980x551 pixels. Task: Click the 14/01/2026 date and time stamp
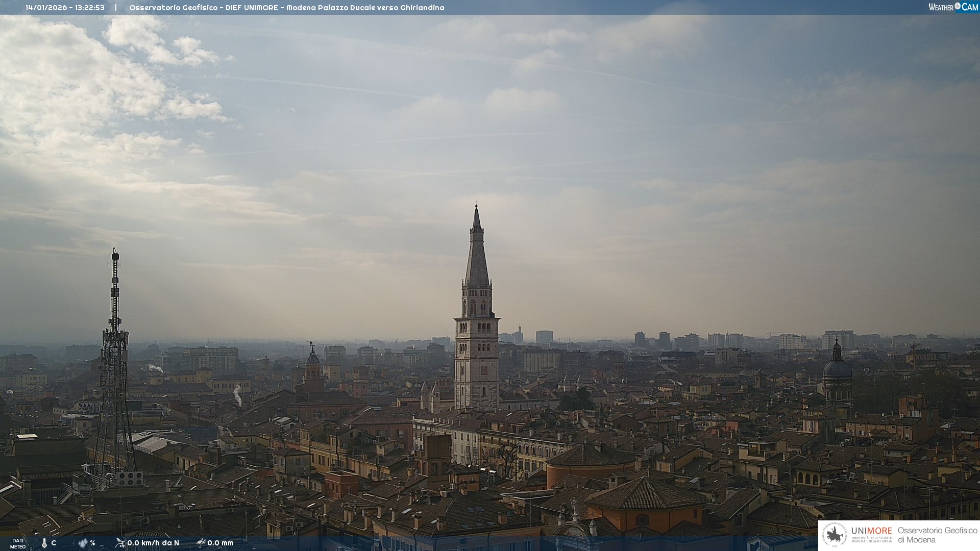(x=65, y=8)
